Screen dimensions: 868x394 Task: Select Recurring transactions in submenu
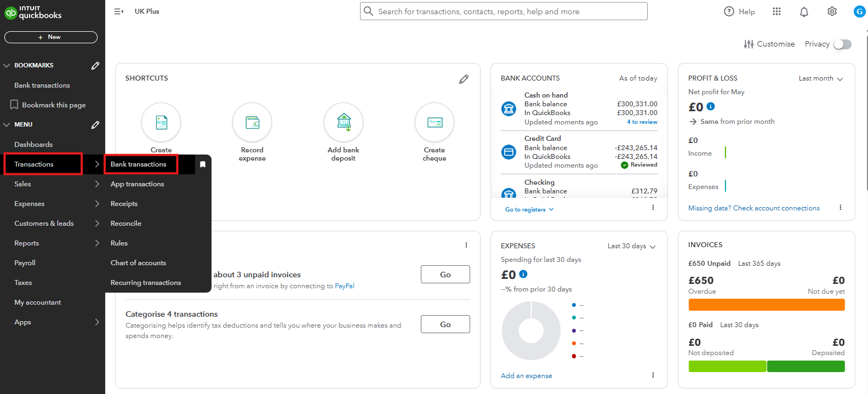tap(146, 283)
